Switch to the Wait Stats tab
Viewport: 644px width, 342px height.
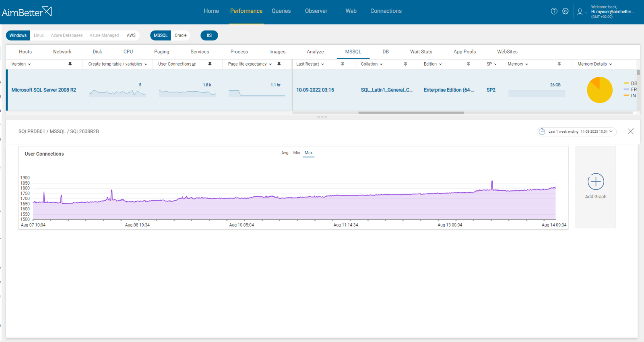pyautogui.click(x=421, y=52)
